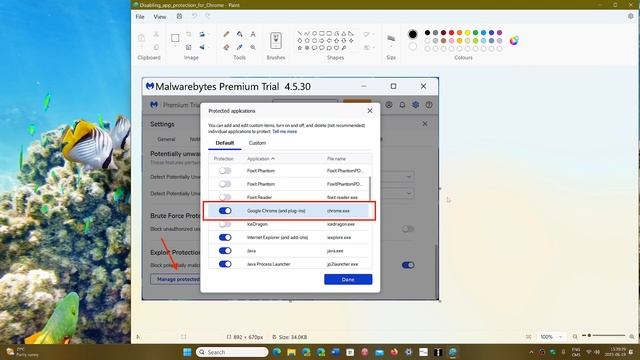Click the Rotate icon in Image group
640x360 pixels.
point(202,35)
